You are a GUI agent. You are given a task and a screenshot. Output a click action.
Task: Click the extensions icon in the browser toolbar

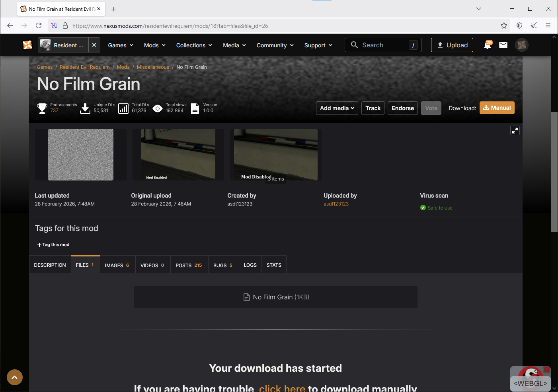click(534, 25)
